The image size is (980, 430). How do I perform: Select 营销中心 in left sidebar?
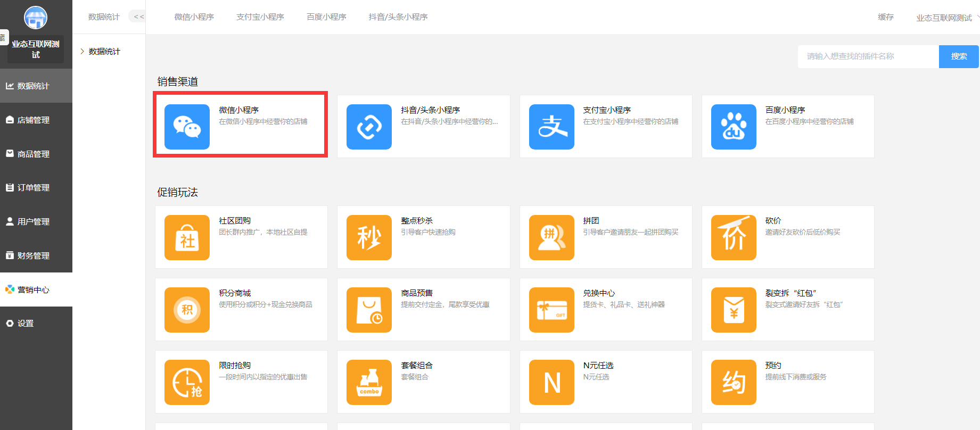point(36,290)
